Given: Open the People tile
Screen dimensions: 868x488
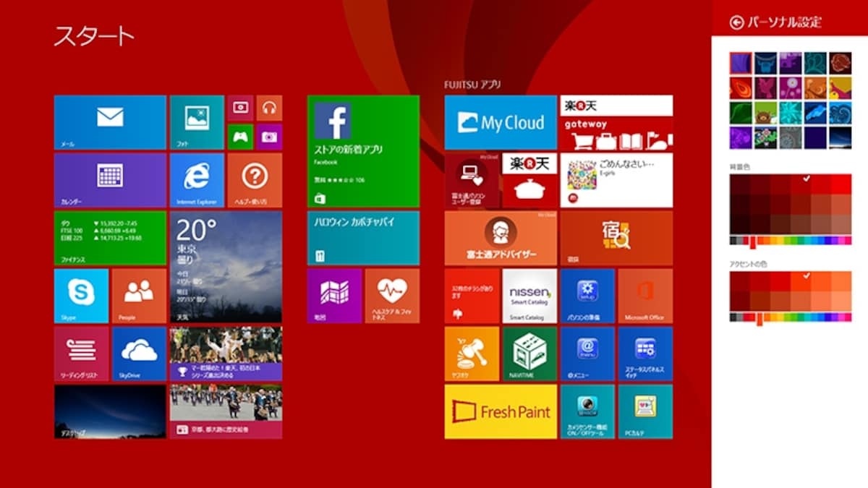Looking at the screenshot, I should [139, 296].
